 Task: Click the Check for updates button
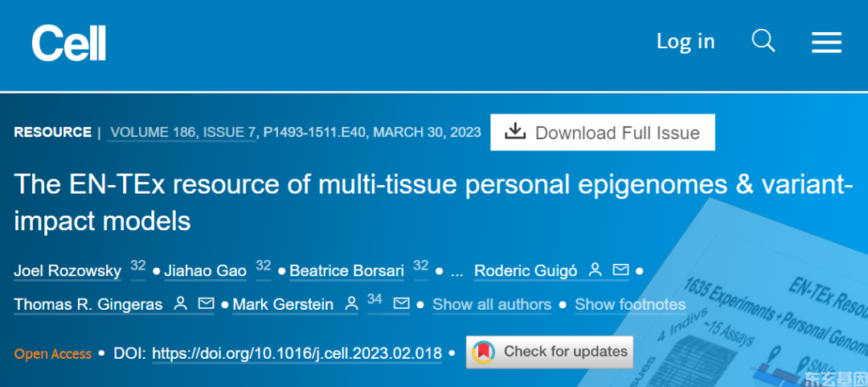(x=549, y=352)
